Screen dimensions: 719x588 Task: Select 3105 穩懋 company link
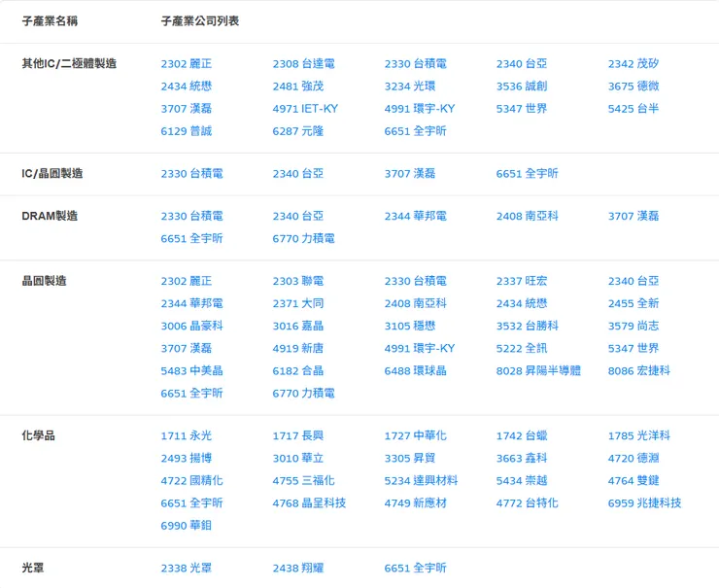[x=410, y=327]
